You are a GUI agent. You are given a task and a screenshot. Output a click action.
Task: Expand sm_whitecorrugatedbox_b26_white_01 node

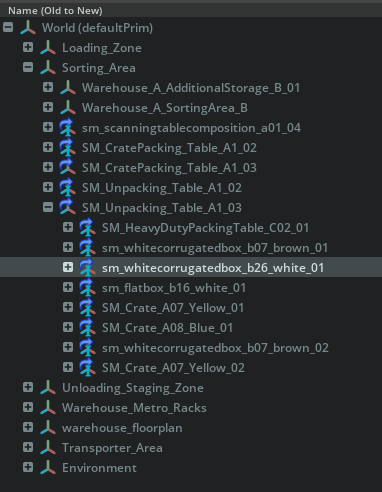tap(68, 267)
